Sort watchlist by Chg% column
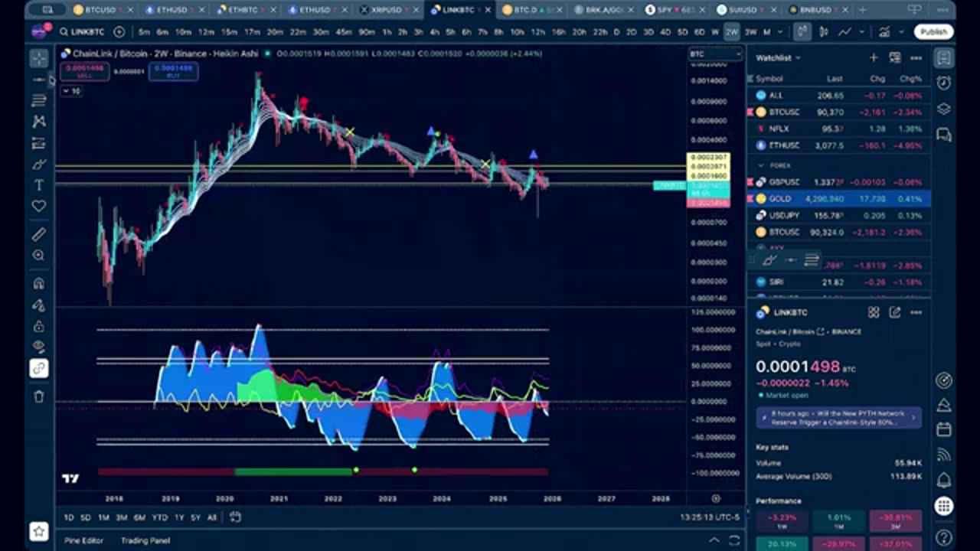Viewport: 980px width, 551px height. [911, 79]
